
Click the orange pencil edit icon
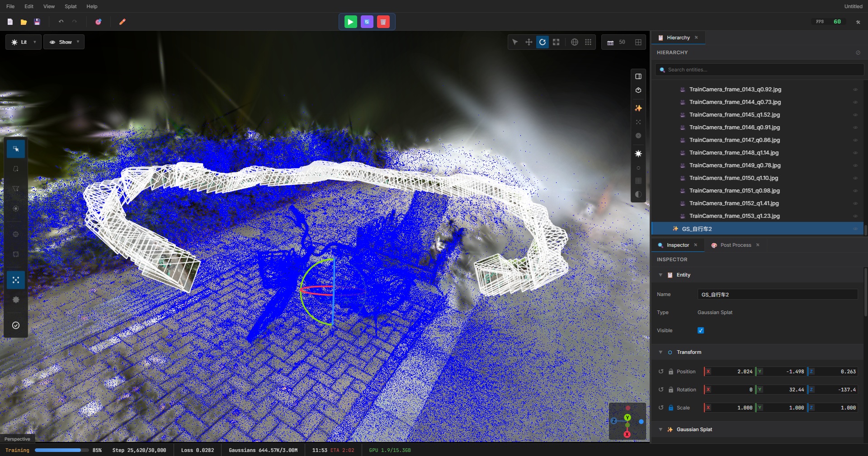pos(122,22)
